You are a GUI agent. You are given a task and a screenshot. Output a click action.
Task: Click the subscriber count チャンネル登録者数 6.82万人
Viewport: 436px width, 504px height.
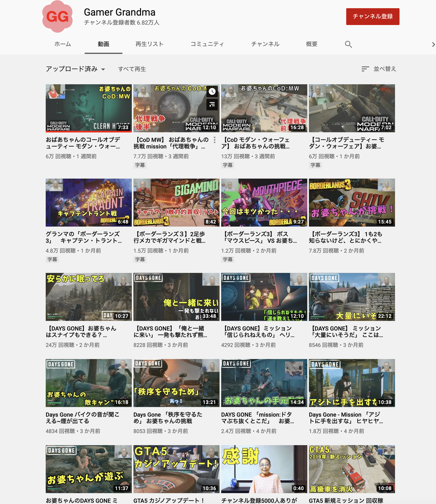tap(122, 23)
